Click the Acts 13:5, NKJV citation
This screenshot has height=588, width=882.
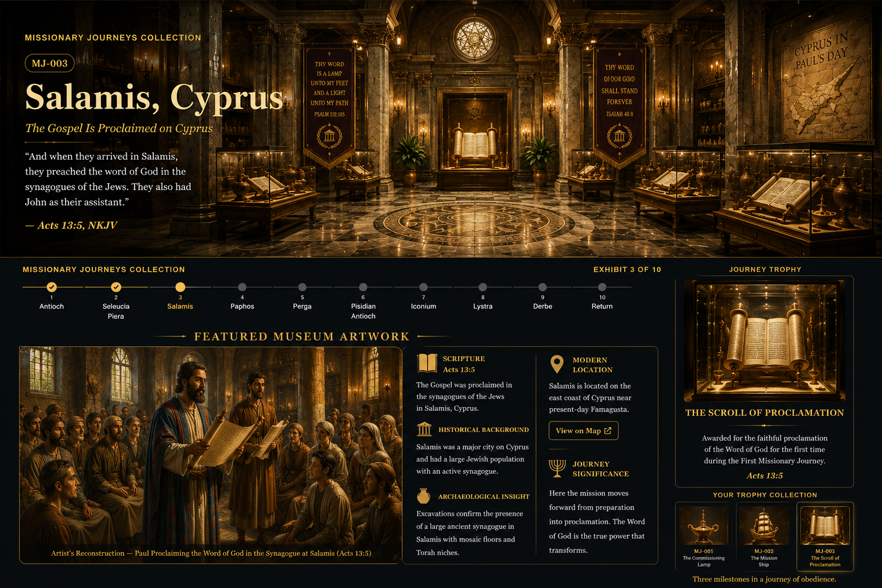[x=71, y=225]
